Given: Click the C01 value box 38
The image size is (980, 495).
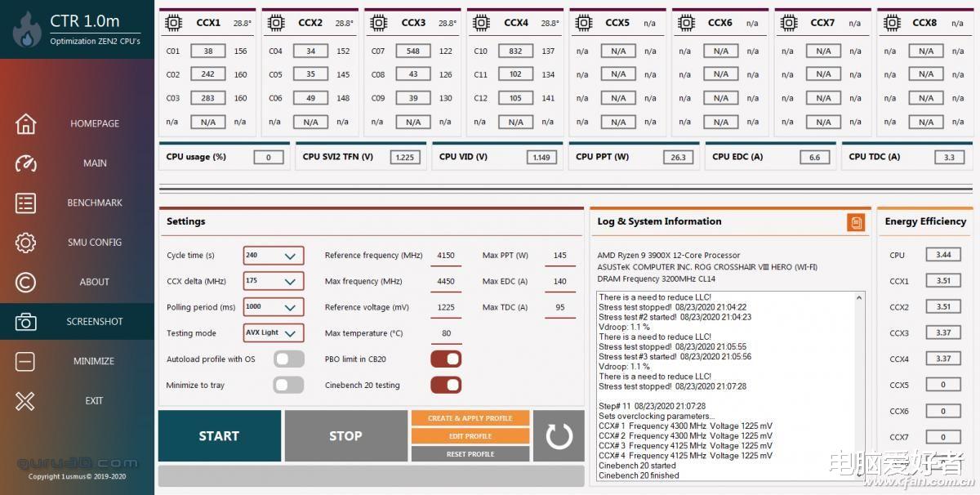Looking at the screenshot, I should 208,51.
